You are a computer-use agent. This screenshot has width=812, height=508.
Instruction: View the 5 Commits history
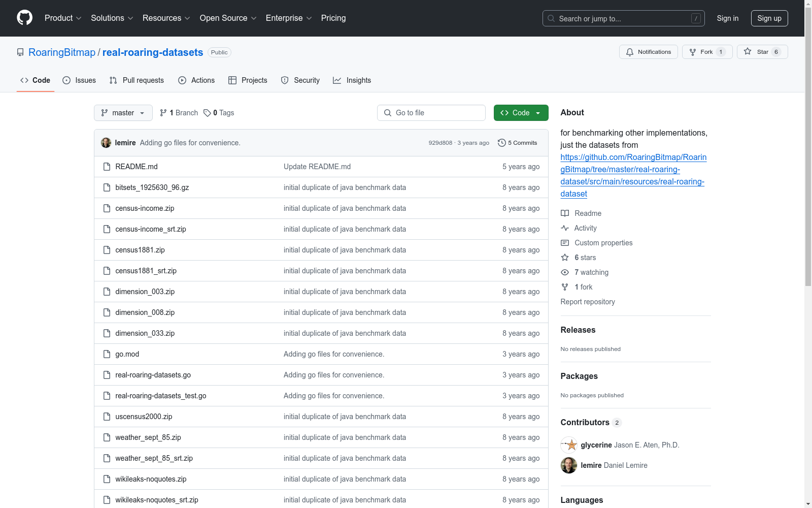tap(518, 143)
